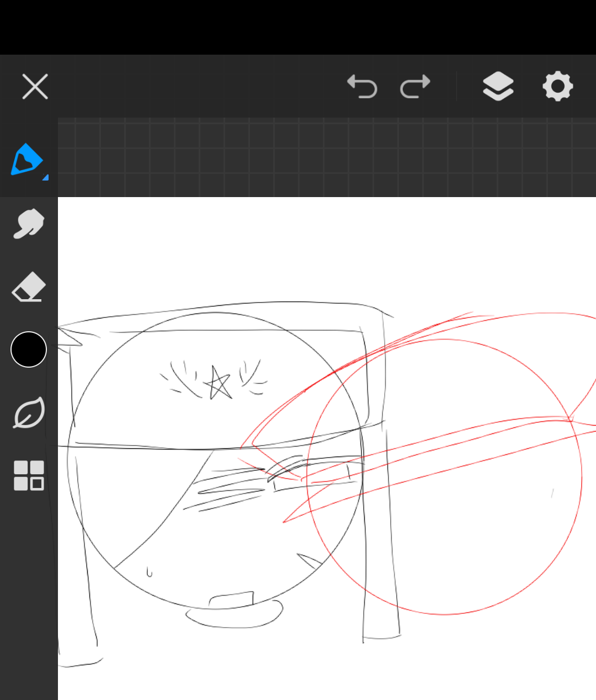Viewport: 596px width, 700px height.
Task: Tap the leaf-shaped tool icon
Action: [x=29, y=413]
